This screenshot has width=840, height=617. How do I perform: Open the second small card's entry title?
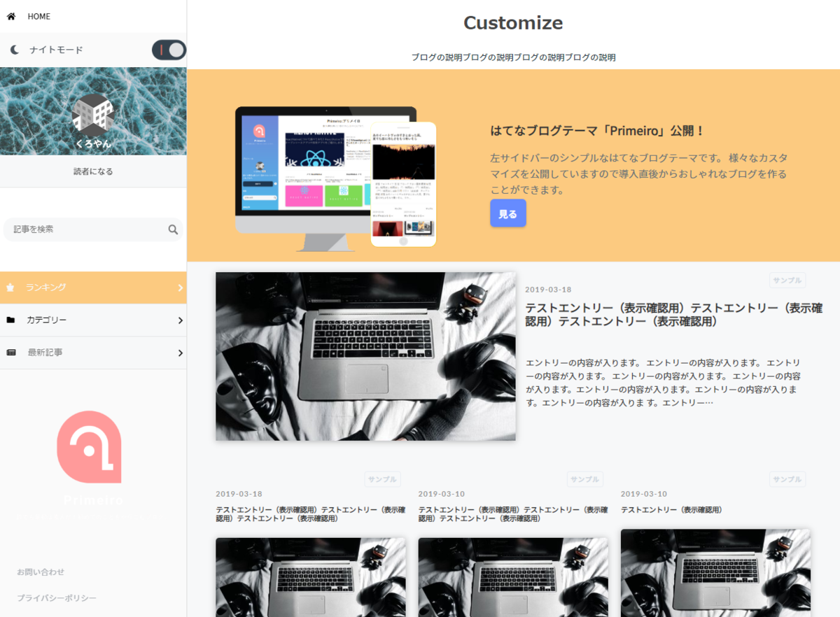coord(513,514)
